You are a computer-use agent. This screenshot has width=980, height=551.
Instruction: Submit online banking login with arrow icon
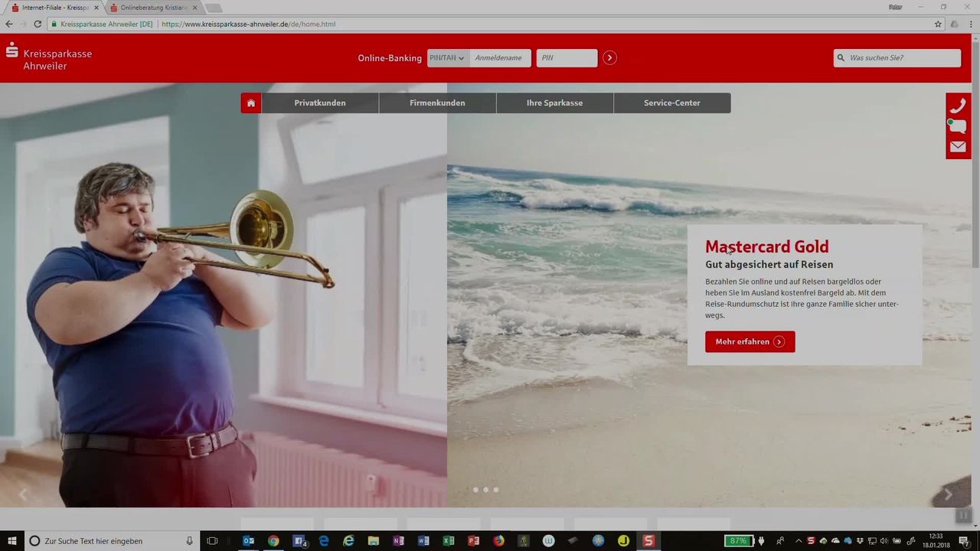[609, 57]
